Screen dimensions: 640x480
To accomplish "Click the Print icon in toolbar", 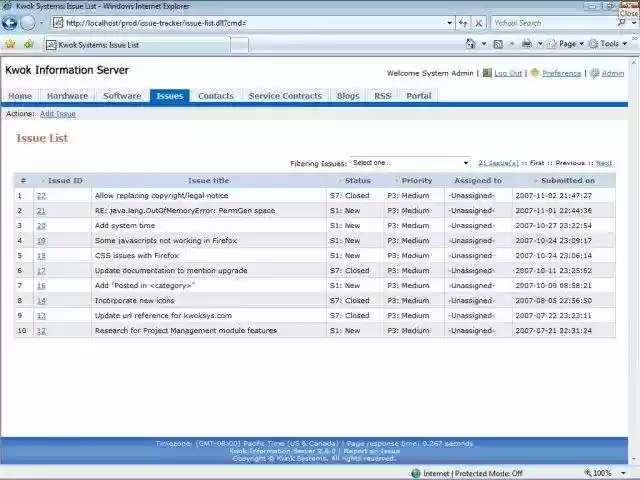I will pyautogui.click(x=525, y=44).
